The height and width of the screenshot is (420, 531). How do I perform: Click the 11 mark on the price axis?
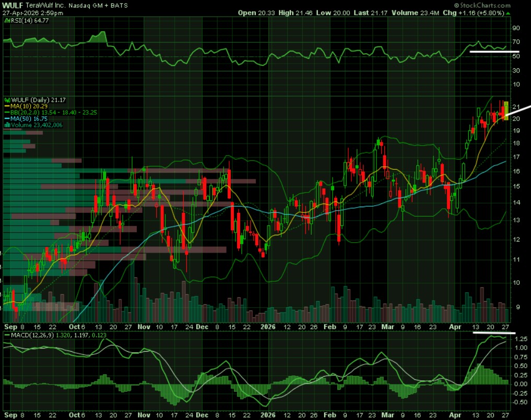click(x=516, y=260)
